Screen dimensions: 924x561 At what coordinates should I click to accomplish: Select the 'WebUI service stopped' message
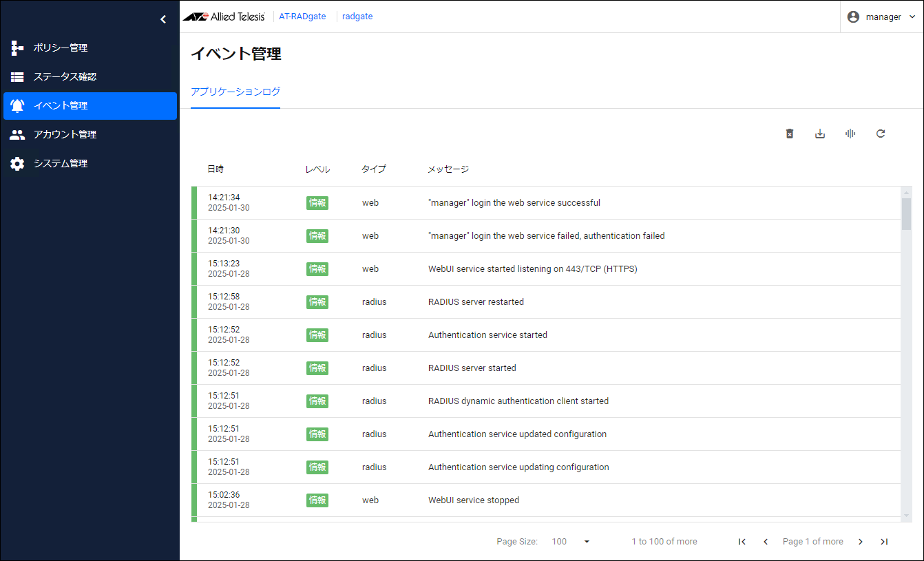click(474, 500)
